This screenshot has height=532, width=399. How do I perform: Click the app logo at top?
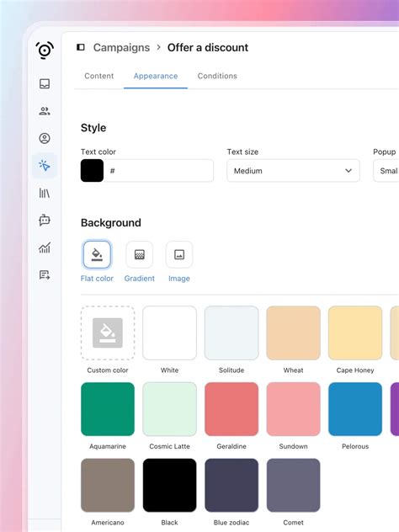coord(45,51)
